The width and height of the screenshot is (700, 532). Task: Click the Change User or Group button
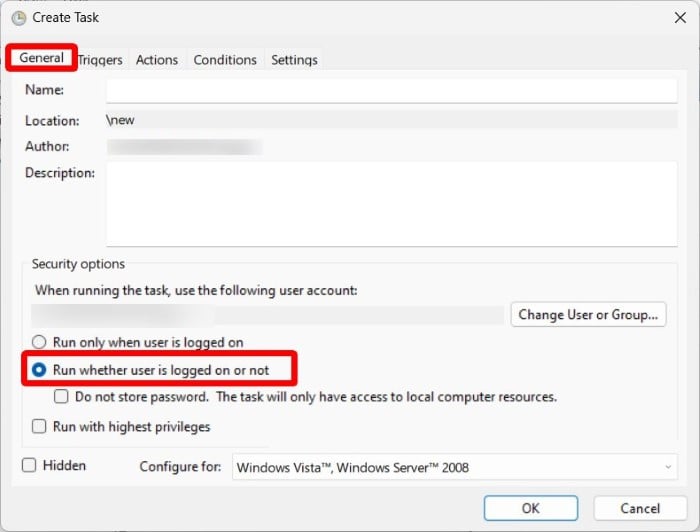point(588,315)
